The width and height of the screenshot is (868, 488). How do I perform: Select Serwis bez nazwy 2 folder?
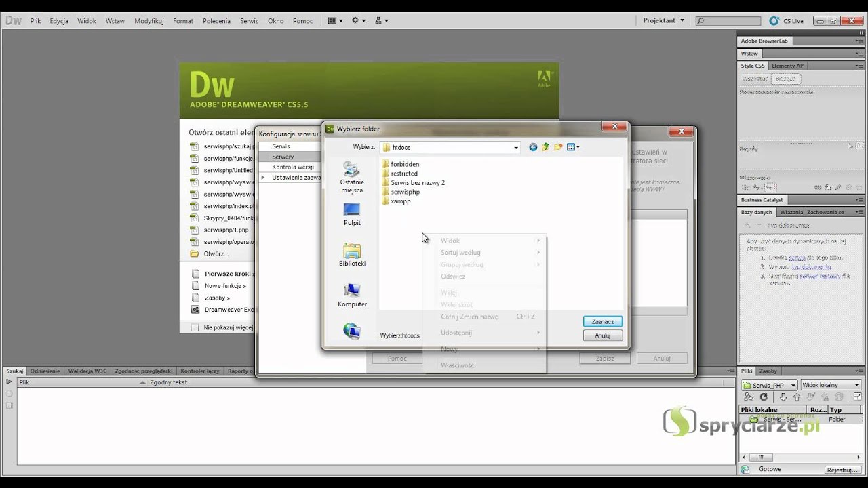pyautogui.click(x=413, y=182)
